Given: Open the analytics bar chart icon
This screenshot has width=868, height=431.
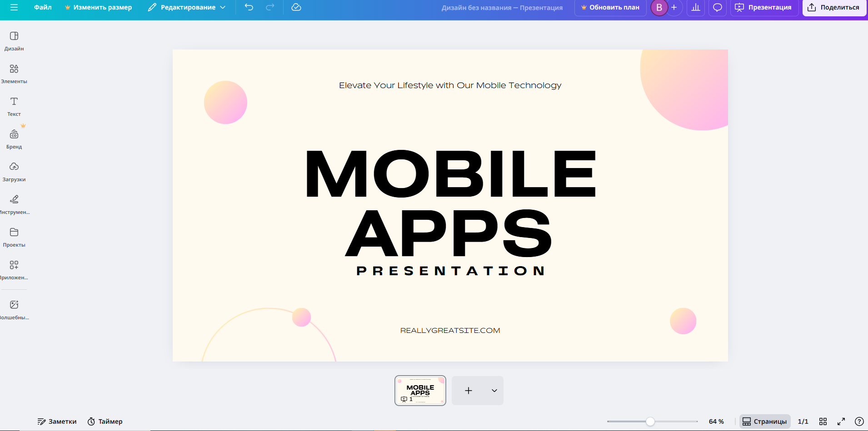Looking at the screenshot, I should (x=696, y=7).
